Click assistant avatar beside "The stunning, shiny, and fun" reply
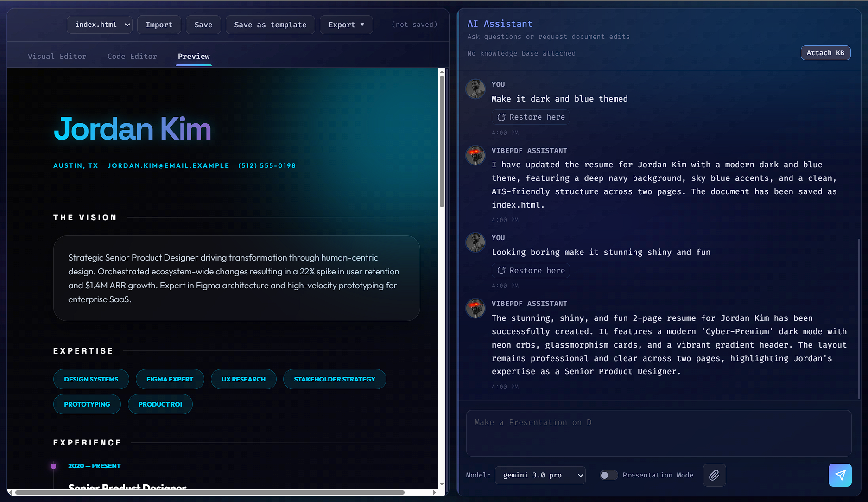Viewport: 868px width, 502px height. pos(475,308)
